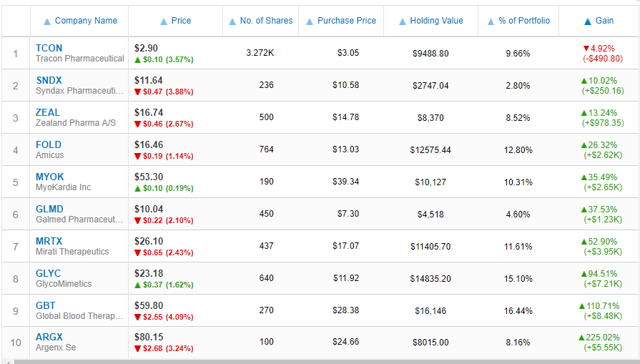Viewport: 640px width, 364px height.
Task: Select the Zealand Pharma A/S name
Action: click(x=76, y=123)
